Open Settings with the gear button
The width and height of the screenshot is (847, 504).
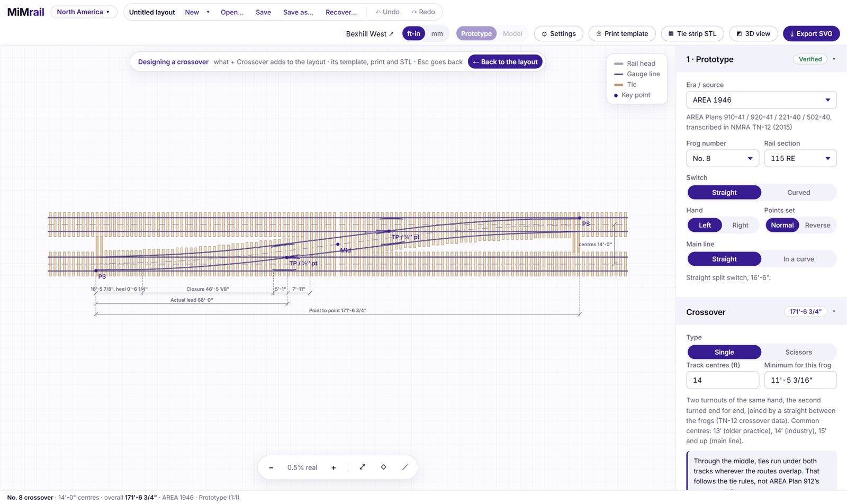coord(558,33)
